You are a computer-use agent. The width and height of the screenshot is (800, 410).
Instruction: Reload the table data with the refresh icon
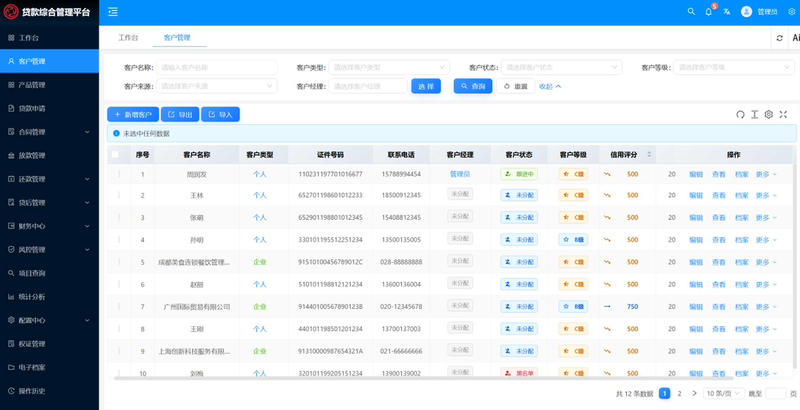[740, 114]
